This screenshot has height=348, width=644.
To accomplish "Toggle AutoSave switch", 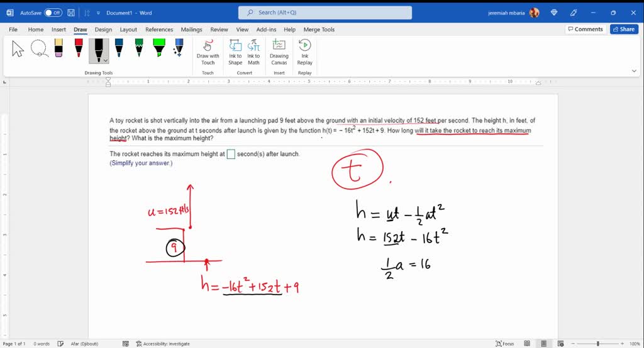I will click(53, 13).
